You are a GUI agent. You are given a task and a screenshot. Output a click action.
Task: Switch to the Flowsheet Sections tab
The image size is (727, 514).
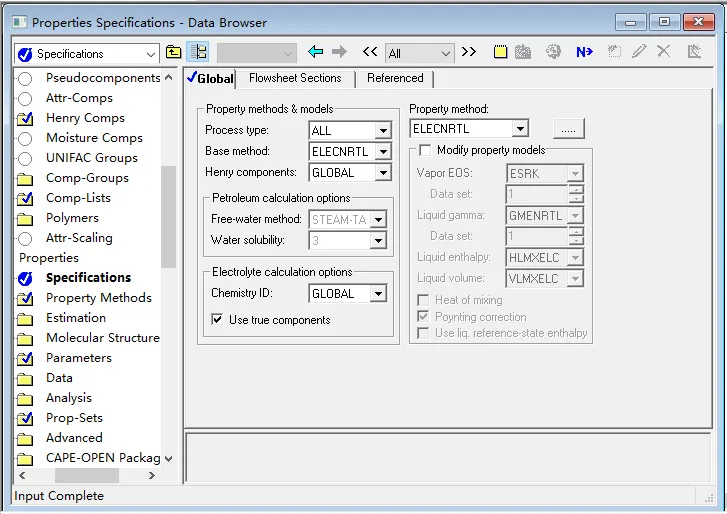click(295, 78)
